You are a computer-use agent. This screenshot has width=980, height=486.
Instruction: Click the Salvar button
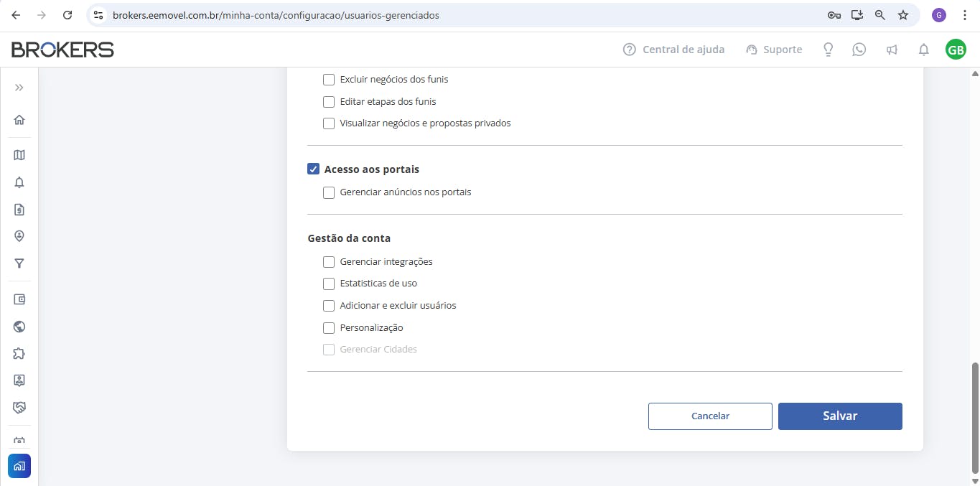click(840, 416)
